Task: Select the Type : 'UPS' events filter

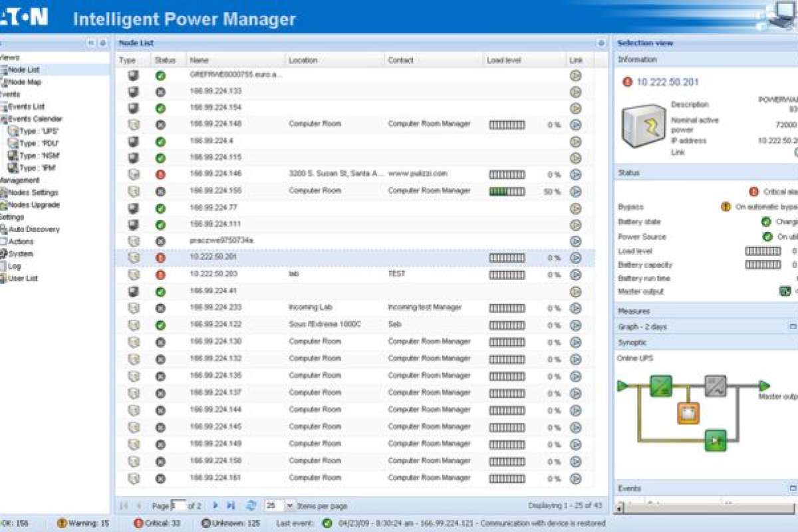Action: pyautogui.click(x=38, y=131)
